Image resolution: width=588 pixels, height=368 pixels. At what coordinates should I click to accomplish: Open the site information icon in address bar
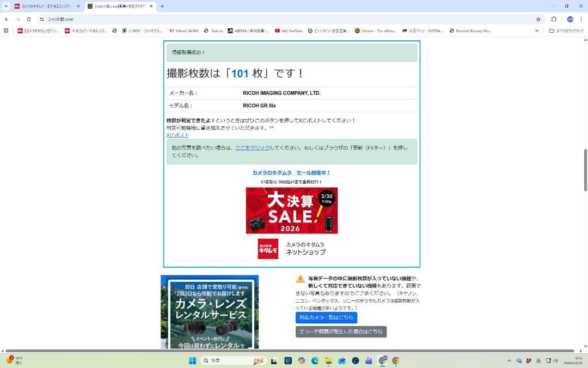[42, 19]
